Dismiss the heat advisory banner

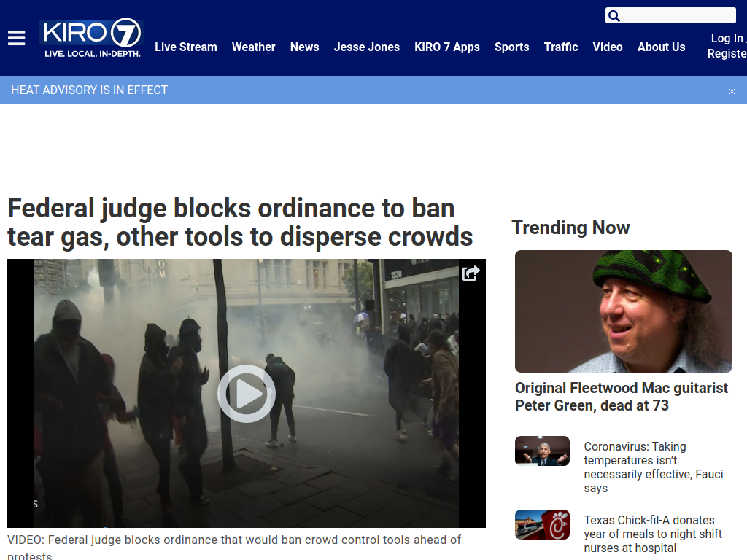(x=732, y=91)
